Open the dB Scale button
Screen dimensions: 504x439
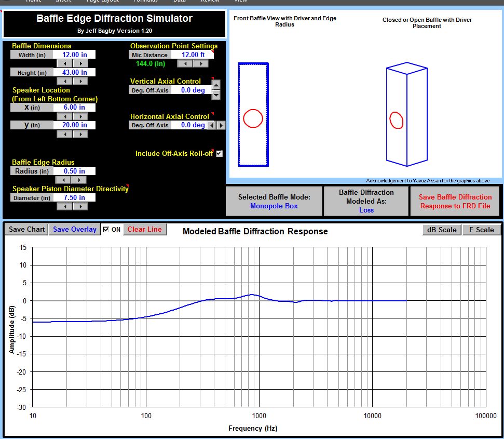pos(442,230)
